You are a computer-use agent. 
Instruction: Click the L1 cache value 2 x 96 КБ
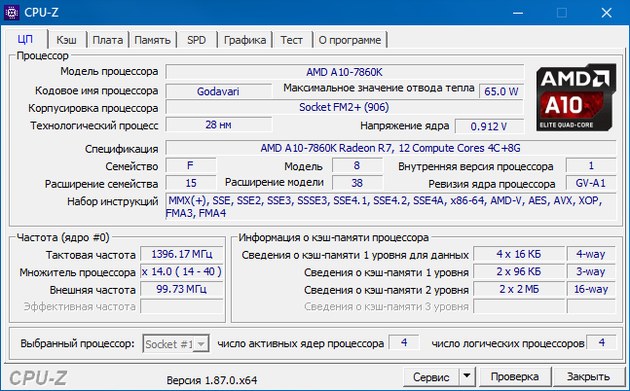519,272
